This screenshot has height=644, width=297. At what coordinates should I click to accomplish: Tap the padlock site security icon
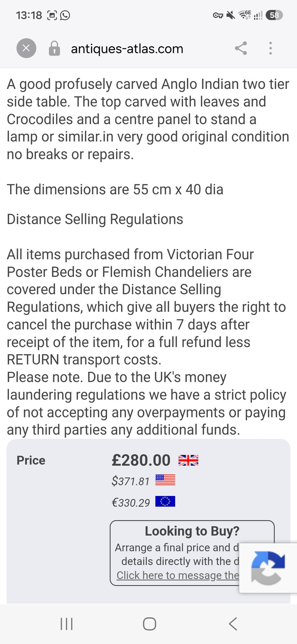pyautogui.click(x=54, y=48)
